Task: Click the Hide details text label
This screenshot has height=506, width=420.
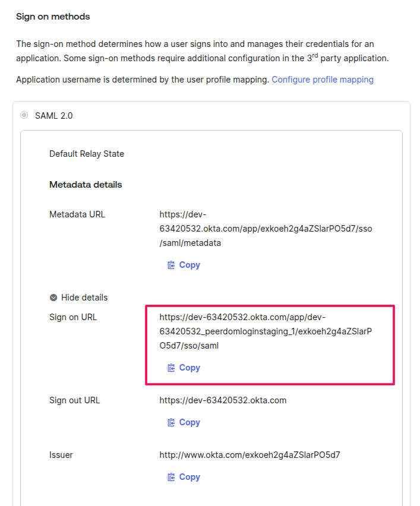Action: (84, 298)
